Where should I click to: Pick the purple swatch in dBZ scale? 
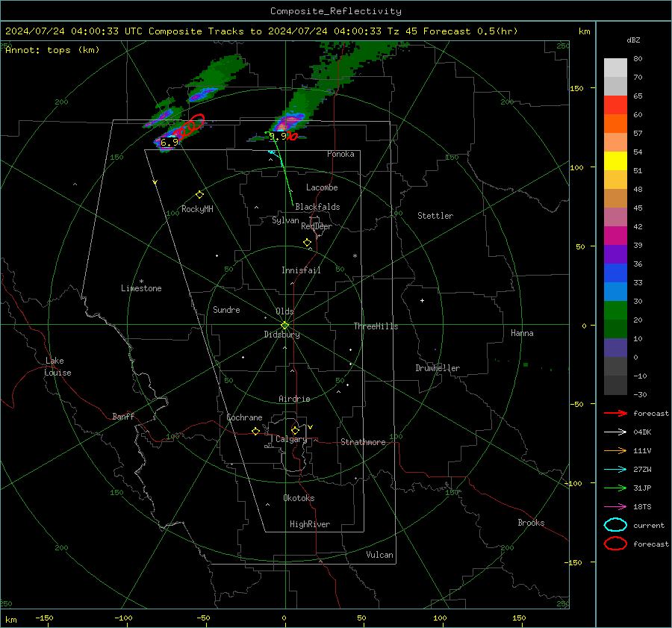tap(615, 254)
